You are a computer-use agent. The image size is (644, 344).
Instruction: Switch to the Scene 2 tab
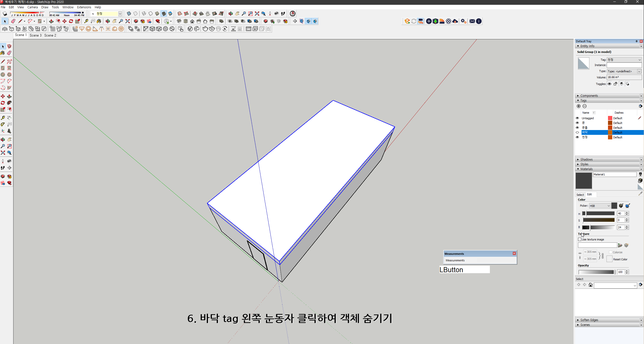[50, 35]
